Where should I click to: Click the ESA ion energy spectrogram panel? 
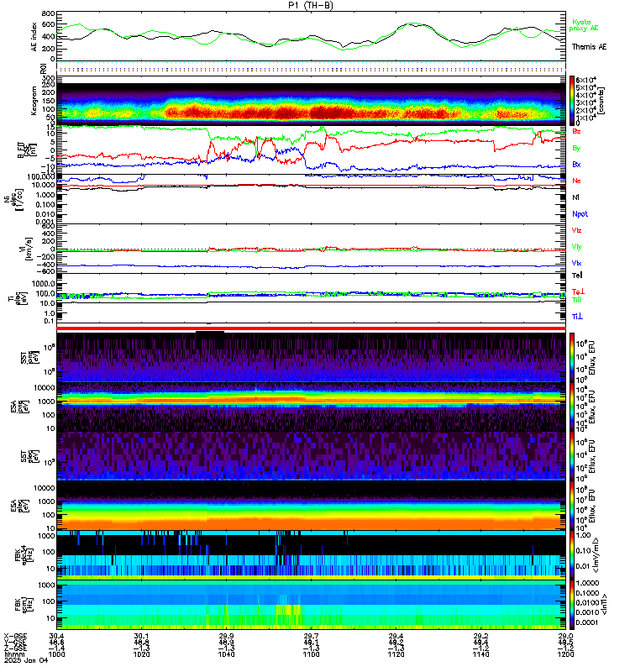[311, 407]
